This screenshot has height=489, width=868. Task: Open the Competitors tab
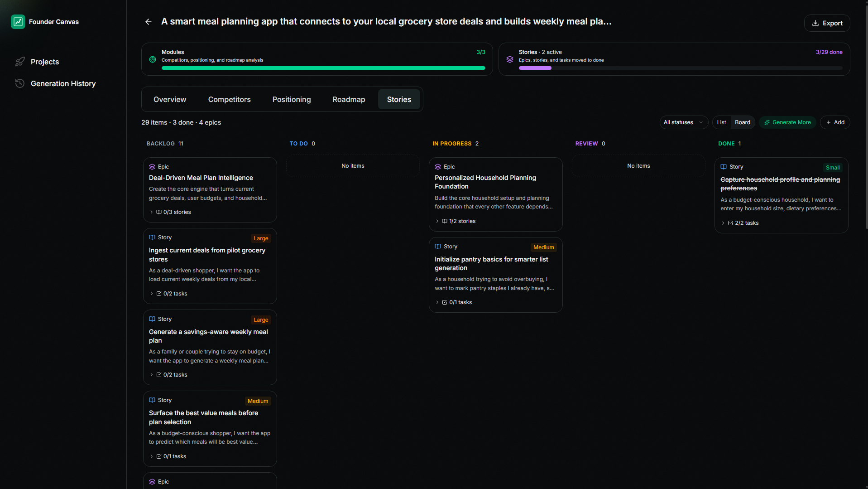point(229,99)
